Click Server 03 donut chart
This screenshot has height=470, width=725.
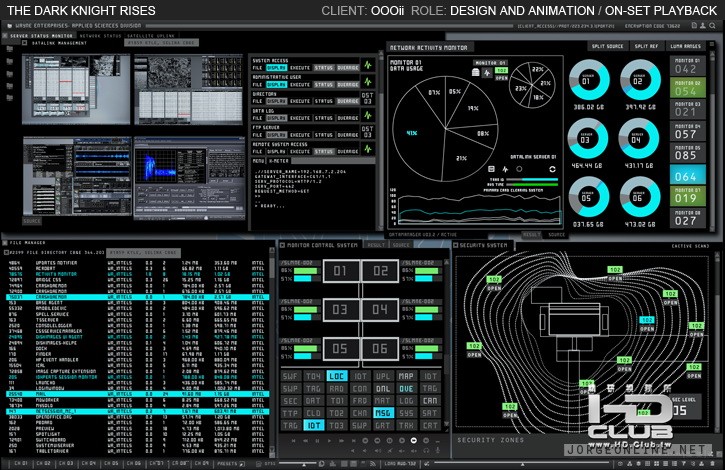(587, 139)
